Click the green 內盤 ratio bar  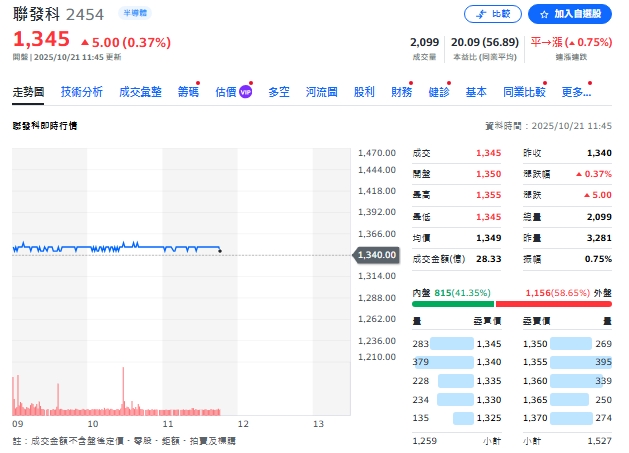[x=452, y=304]
